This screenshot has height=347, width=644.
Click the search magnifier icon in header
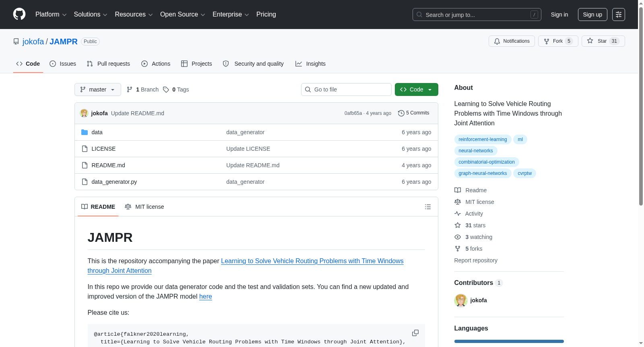(419, 15)
